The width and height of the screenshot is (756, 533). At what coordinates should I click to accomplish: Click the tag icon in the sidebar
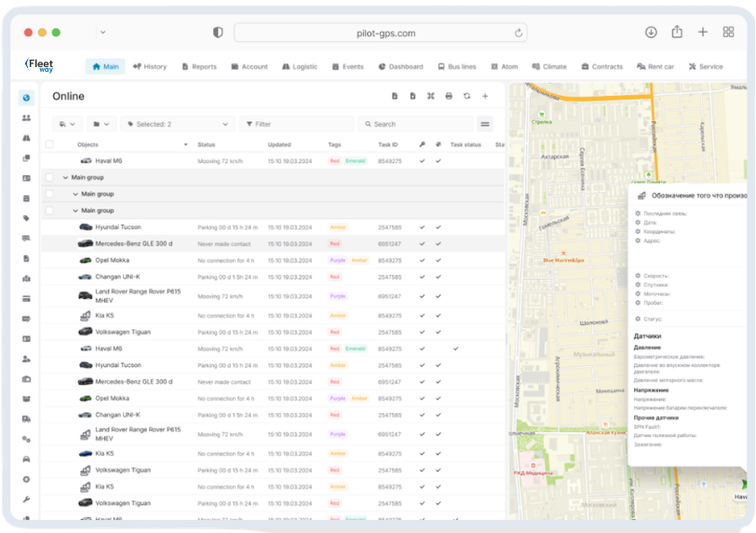[x=26, y=218]
